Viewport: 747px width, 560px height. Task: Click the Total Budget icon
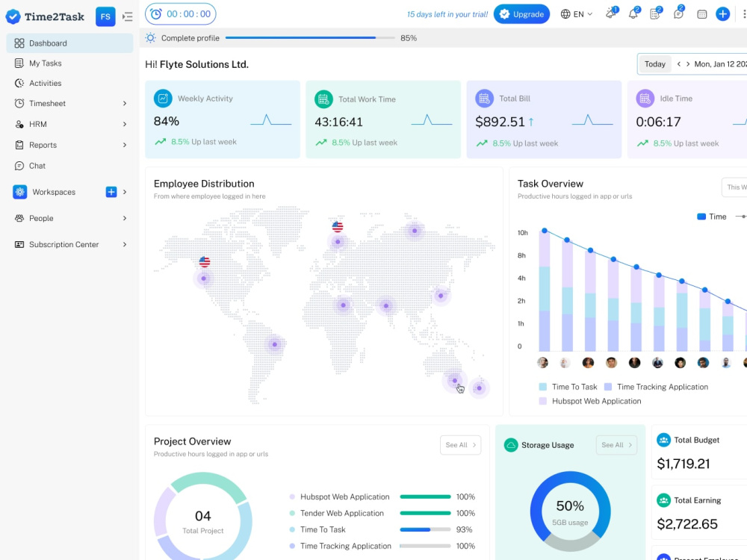663,440
